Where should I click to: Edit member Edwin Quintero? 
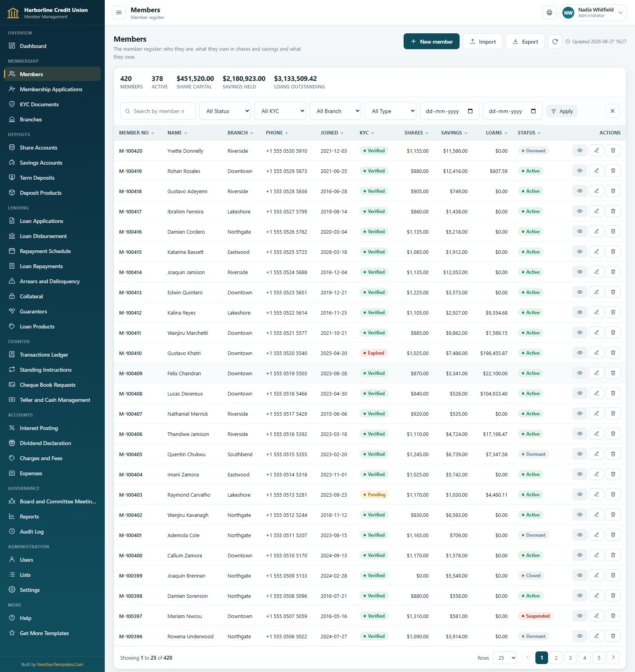point(597,292)
